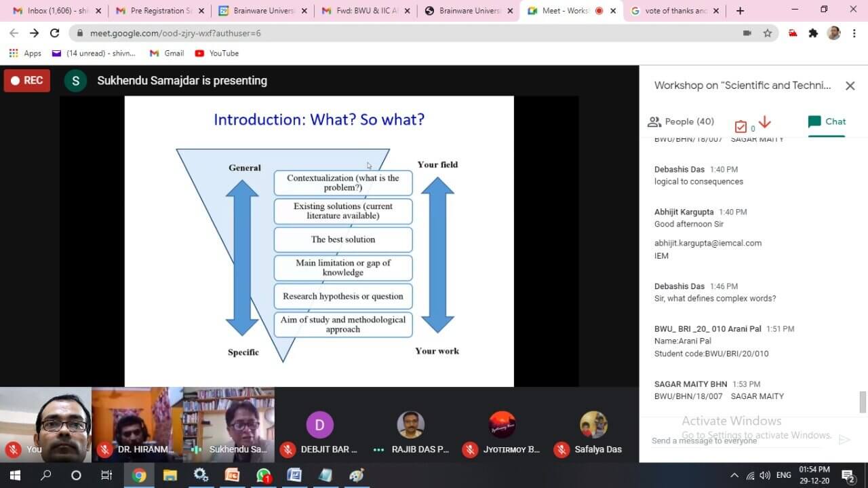Switch to the Chat tab
This screenshot has height=488, width=868.
coord(827,121)
